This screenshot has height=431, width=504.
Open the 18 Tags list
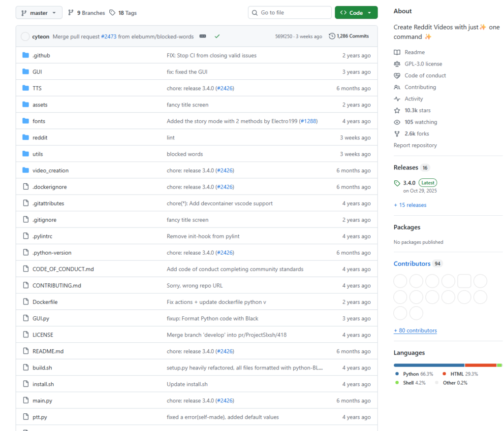pos(123,13)
